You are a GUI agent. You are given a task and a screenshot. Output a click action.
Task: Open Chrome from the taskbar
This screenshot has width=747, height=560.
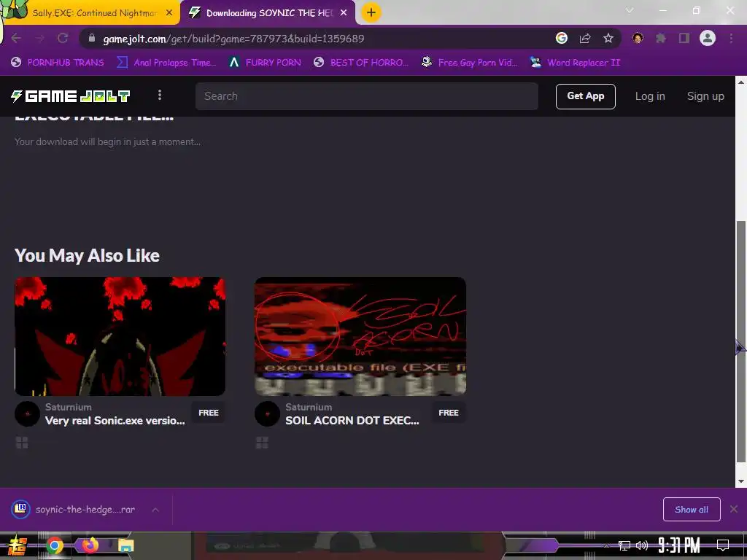[54, 545]
